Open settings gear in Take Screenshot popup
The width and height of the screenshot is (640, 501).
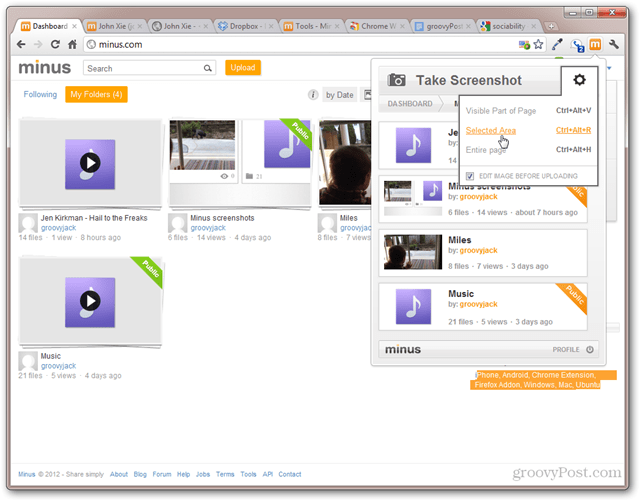[579, 80]
